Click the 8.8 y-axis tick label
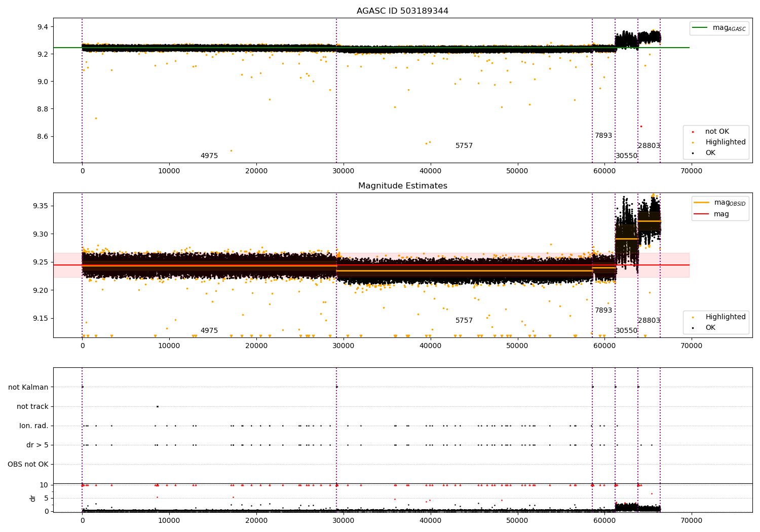This screenshot has height=532, width=760. (43, 109)
